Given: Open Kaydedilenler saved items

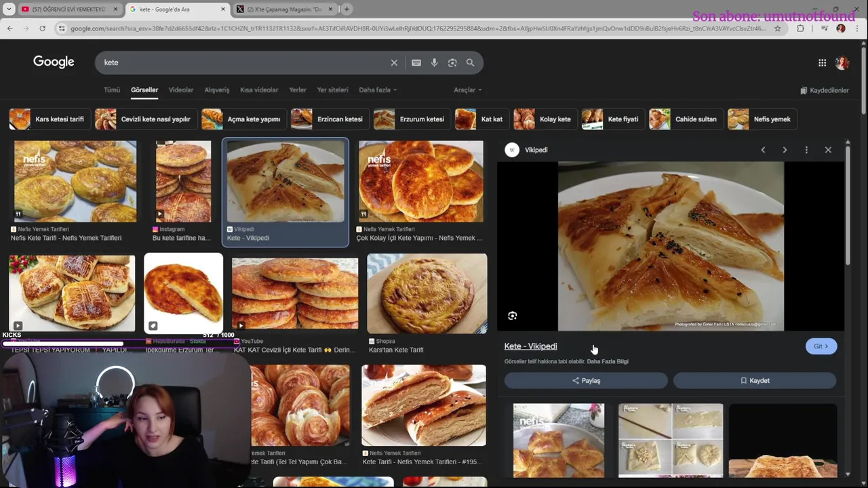Looking at the screenshot, I should tap(825, 90).
